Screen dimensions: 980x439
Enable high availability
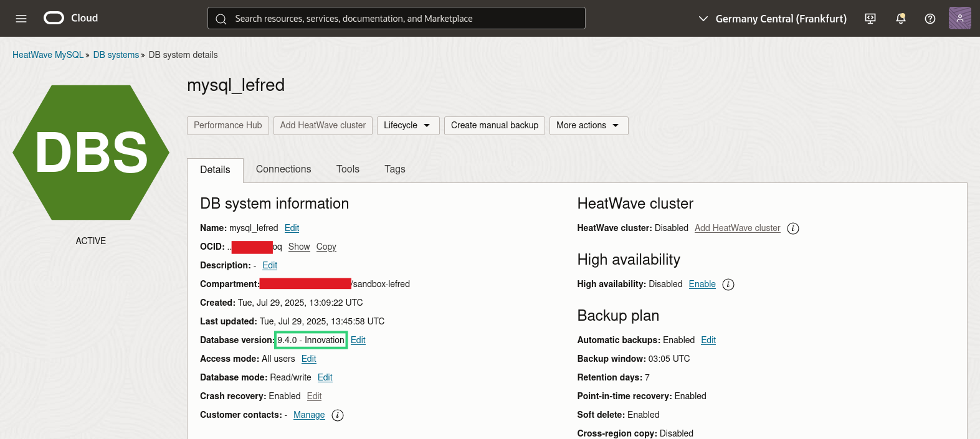pyautogui.click(x=702, y=284)
